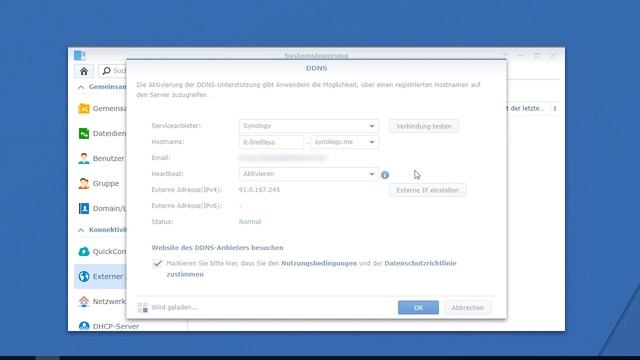This screenshot has height=360, width=640.
Task: Click the home icon in Systemsteuerung
Action: coord(84,71)
